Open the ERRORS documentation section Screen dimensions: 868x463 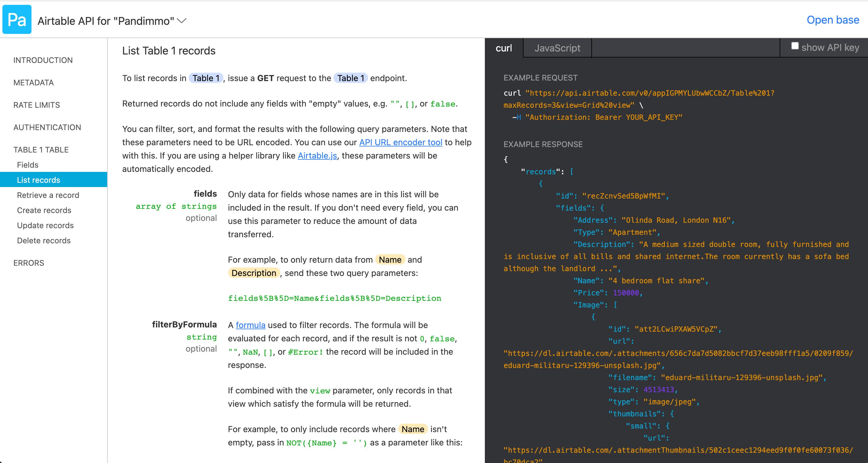point(29,263)
